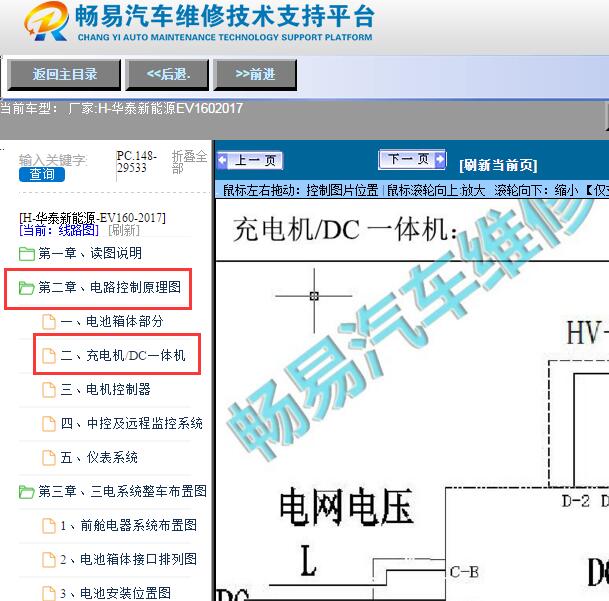This screenshot has height=601, width=609.
Task: Click the H-华泰新能源-EV160-2017 heading
Action: pyautogui.click(x=92, y=218)
